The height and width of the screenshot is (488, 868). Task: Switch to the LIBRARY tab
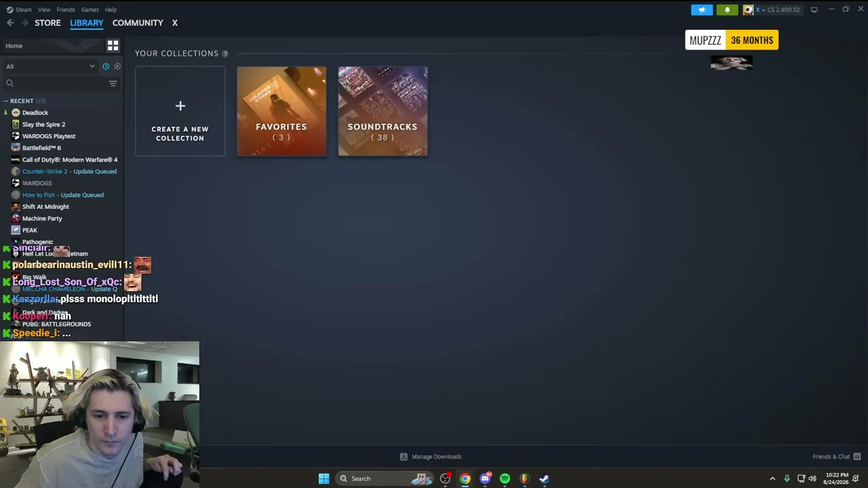click(87, 23)
